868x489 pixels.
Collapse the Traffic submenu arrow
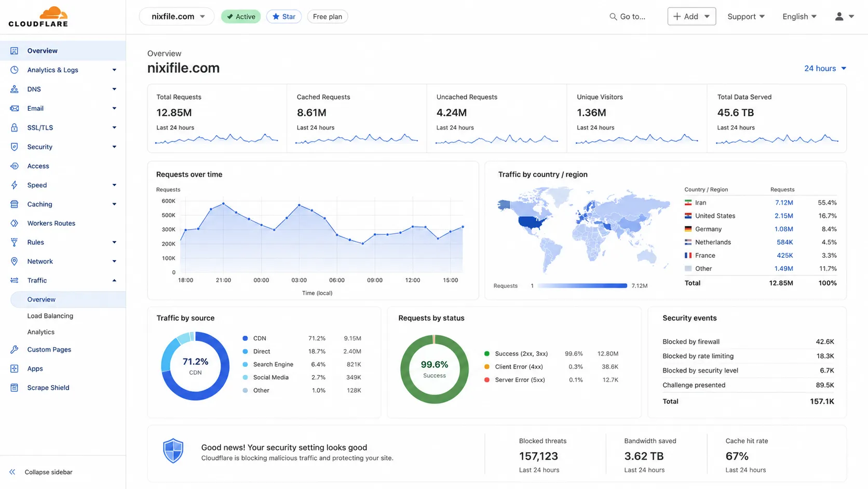tap(114, 280)
